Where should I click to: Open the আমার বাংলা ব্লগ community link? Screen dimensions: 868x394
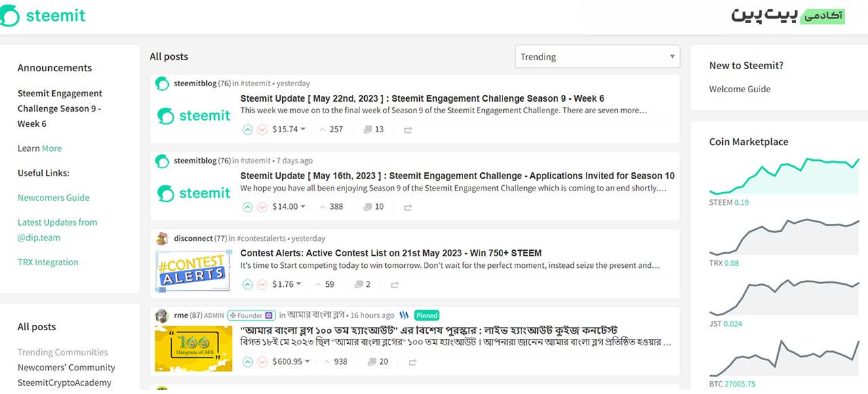coord(315,315)
